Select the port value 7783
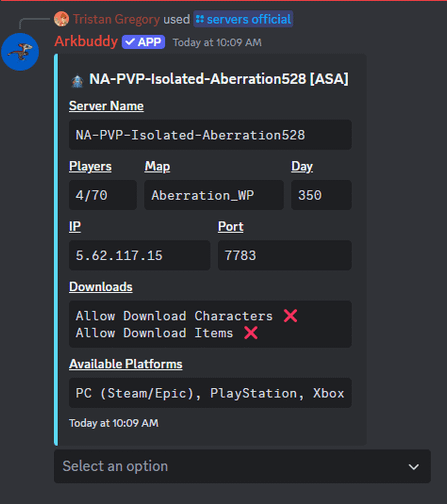This screenshot has width=447, height=504. coord(240,256)
